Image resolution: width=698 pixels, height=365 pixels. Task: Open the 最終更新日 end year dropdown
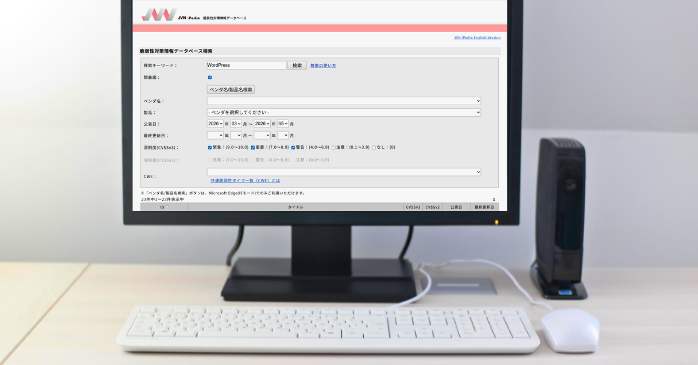262,135
